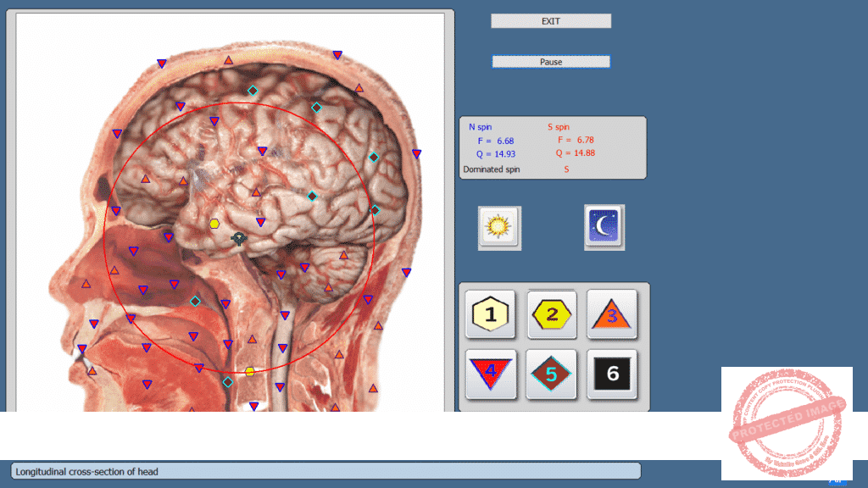868x488 pixels.
Task: Click the EXIT button
Action: tap(551, 21)
